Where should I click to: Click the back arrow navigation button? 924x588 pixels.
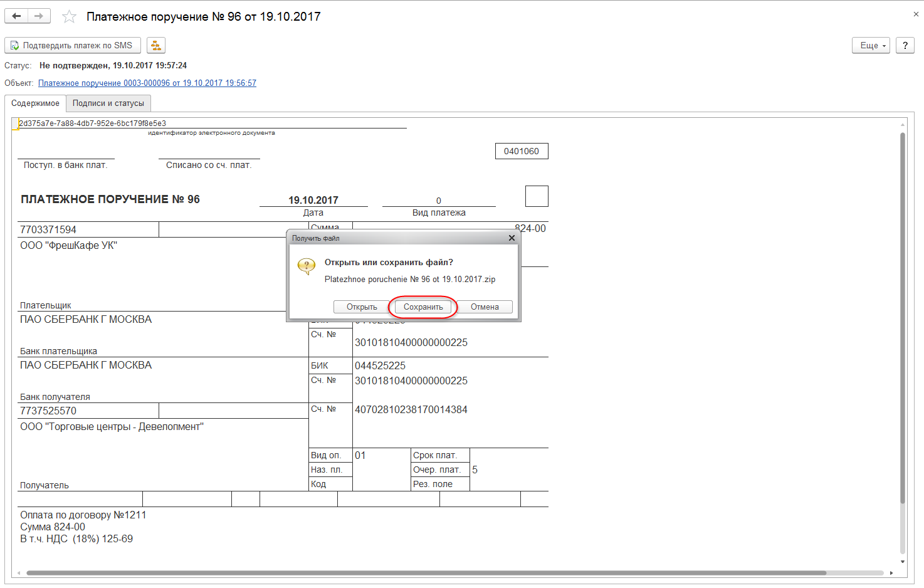[16, 16]
